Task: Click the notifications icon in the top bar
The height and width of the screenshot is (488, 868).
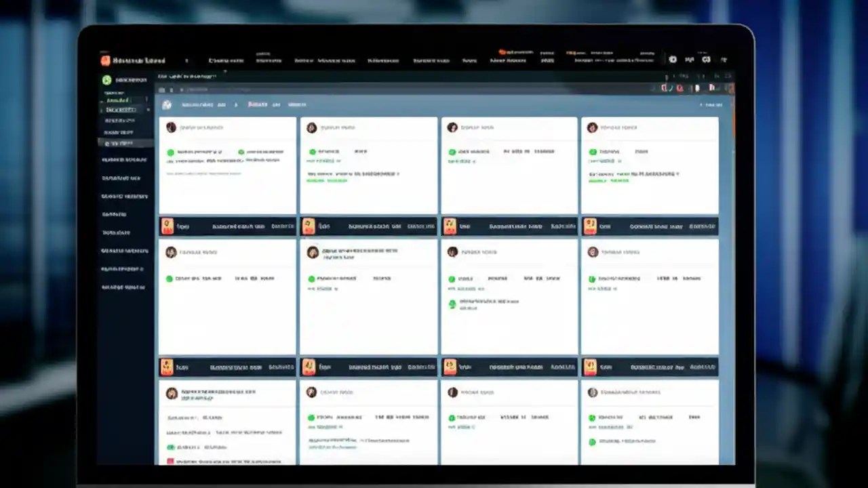Action: [690, 60]
